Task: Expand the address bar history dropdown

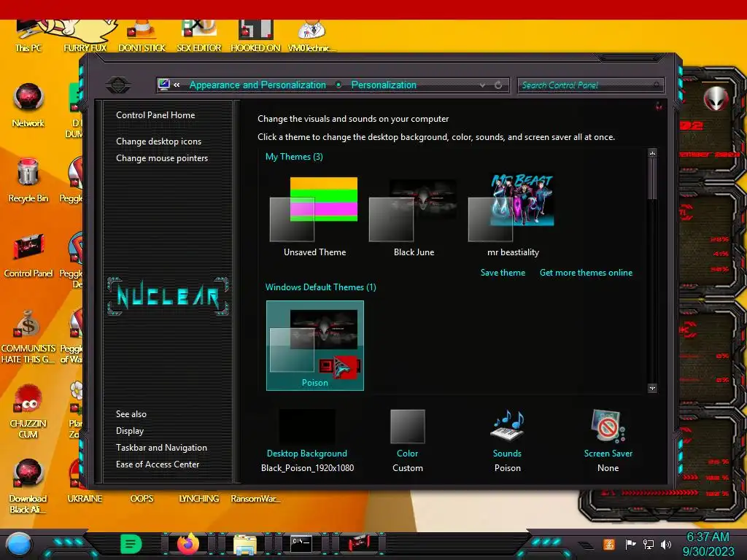Action: [483, 85]
